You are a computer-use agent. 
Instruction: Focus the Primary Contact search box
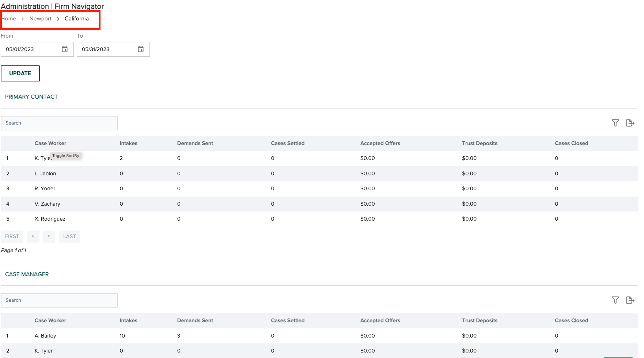tap(59, 123)
